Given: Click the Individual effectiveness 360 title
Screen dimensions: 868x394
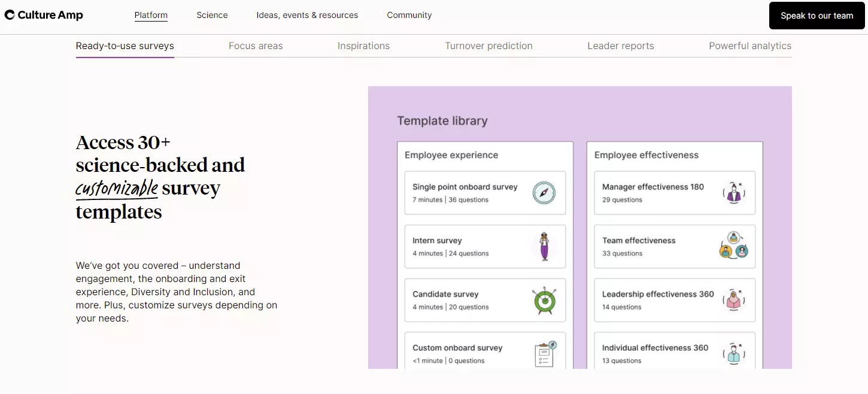Looking at the screenshot, I should pyautogui.click(x=655, y=348).
